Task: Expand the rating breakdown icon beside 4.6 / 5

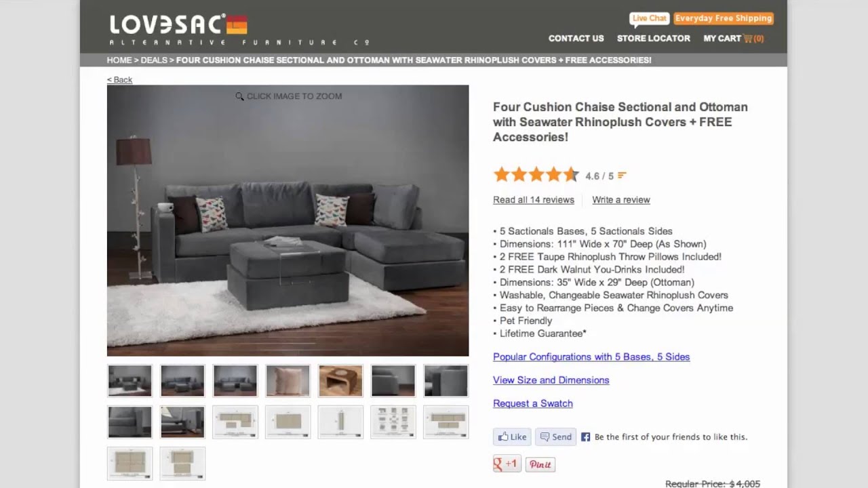Action: coord(622,176)
